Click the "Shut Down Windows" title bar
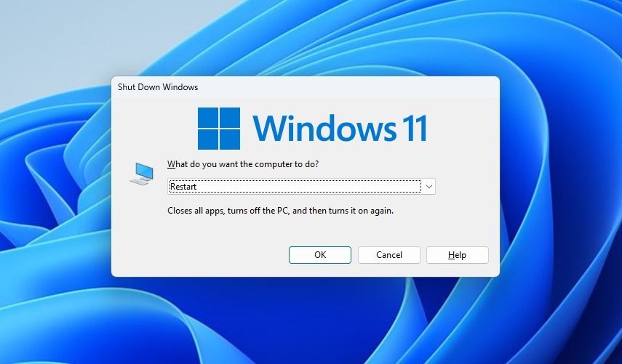Screen dimensions: 622x364 [x=306, y=87]
